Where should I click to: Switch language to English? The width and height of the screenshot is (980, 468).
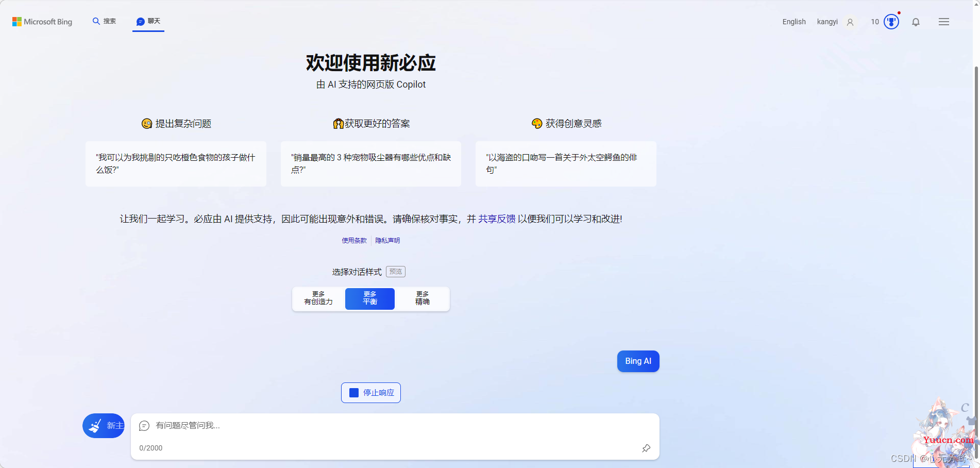(794, 22)
